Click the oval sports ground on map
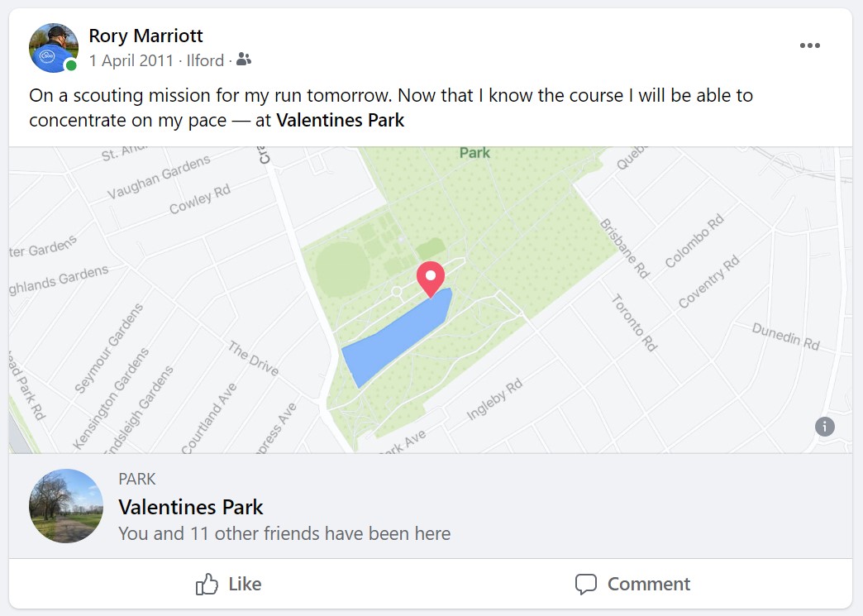This screenshot has height=616, width=863. point(340,270)
